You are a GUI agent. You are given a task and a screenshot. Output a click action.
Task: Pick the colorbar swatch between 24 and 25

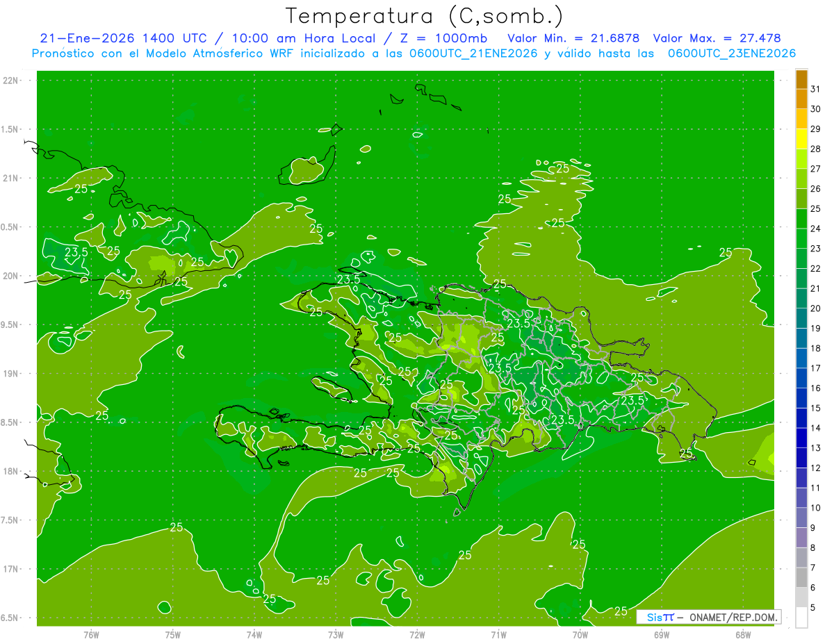tap(801, 219)
